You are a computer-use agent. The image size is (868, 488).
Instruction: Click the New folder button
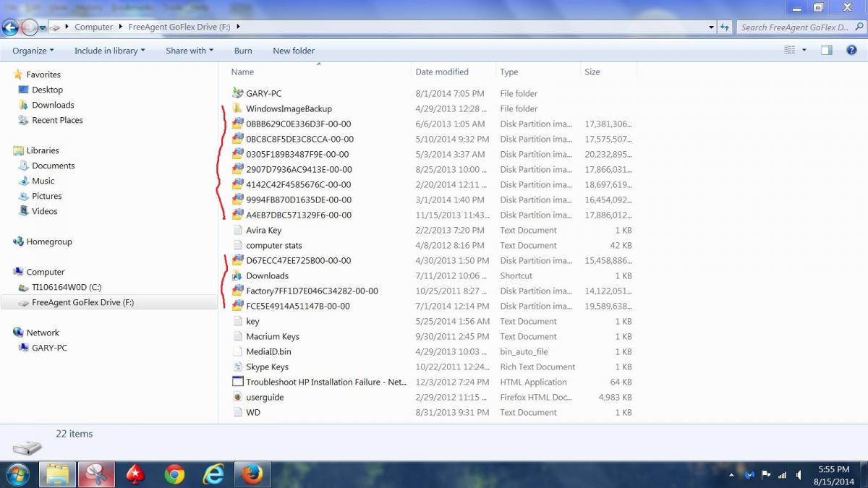pyautogui.click(x=294, y=51)
